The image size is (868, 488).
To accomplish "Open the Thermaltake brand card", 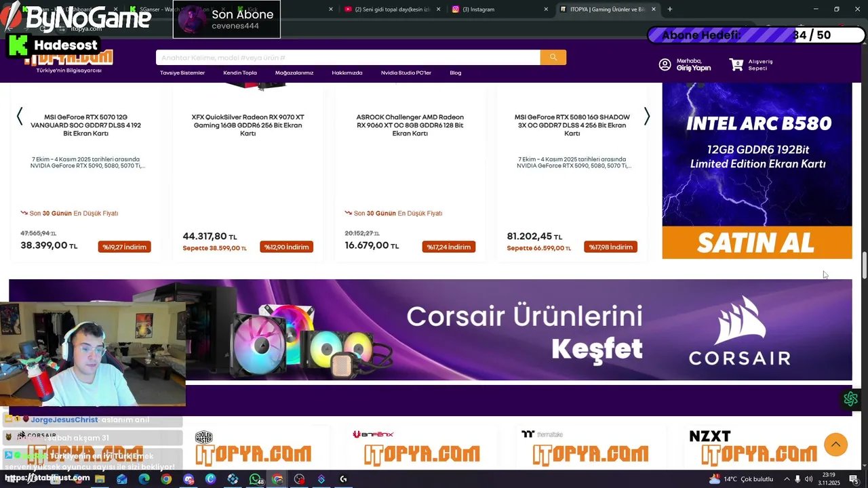I will tap(590, 448).
